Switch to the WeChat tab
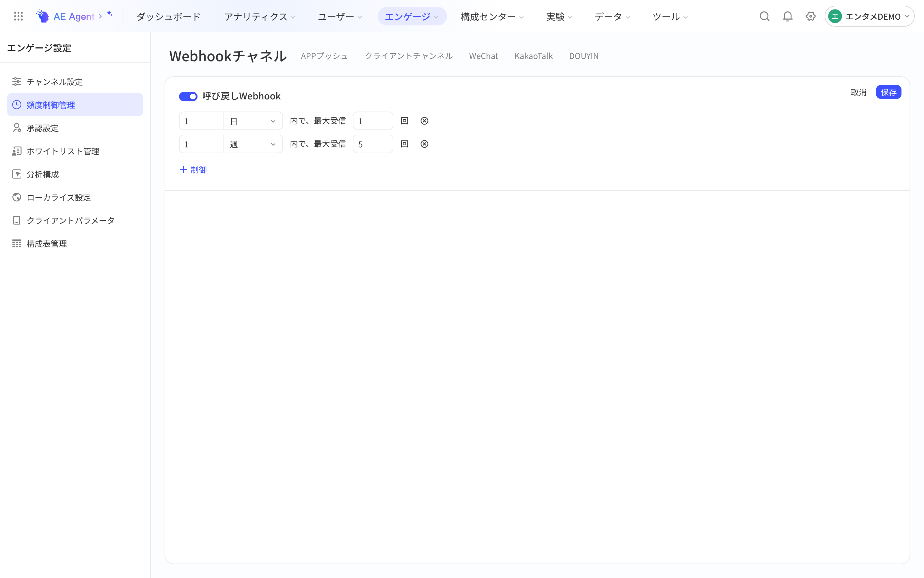The height and width of the screenshot is (578, 924). pos(483,56)
